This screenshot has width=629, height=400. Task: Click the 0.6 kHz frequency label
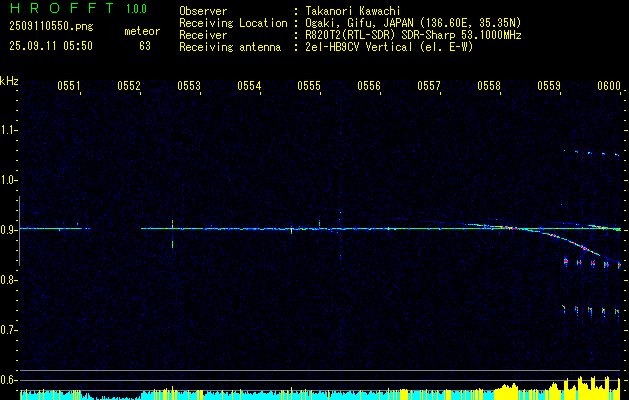point(8,380)
